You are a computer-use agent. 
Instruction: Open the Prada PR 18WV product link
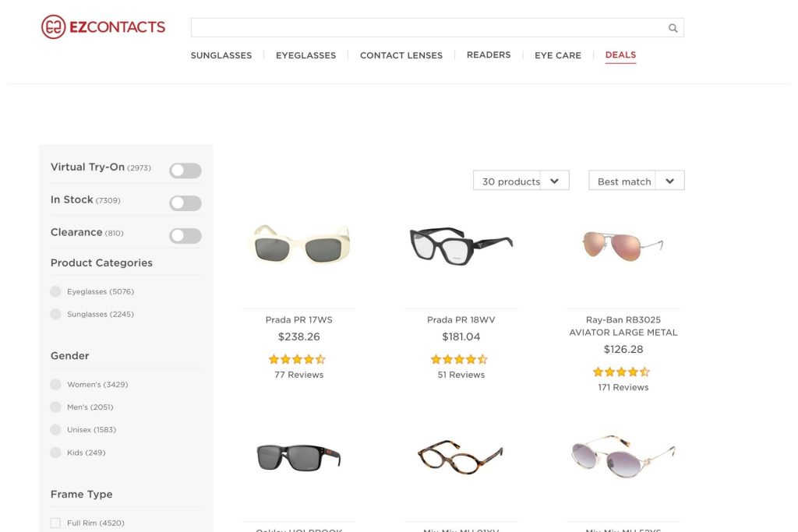460,319
